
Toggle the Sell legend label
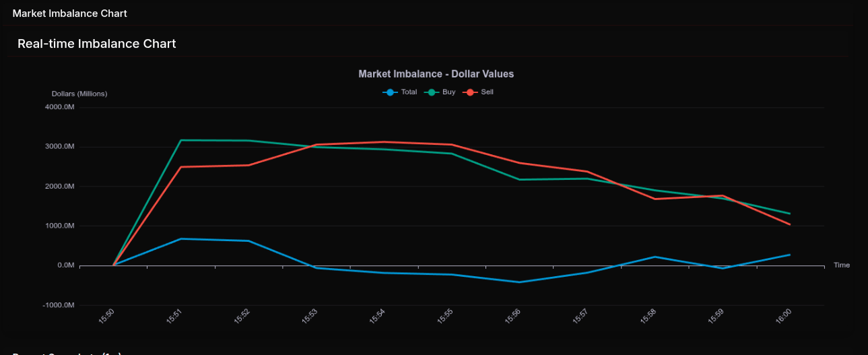(487, 92)
